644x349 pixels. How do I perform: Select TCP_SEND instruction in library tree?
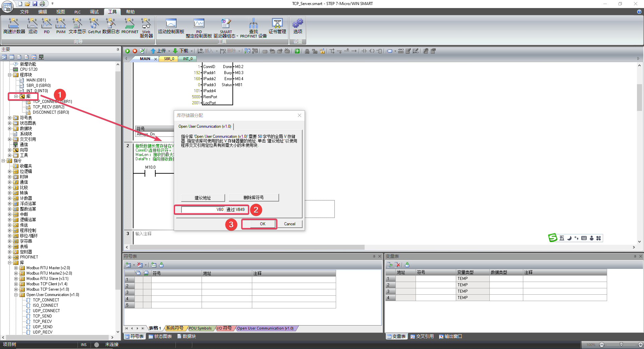coord(42,316)
